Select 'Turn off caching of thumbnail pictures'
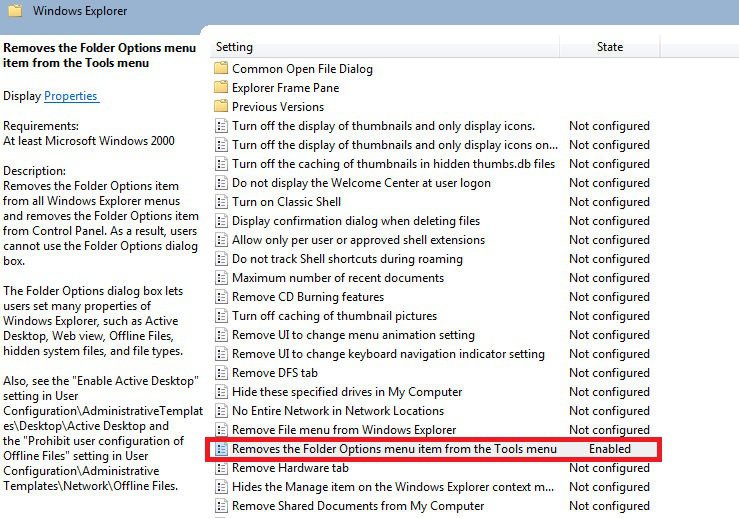The width and height of the screenshot is (739, 518). [x=334, y=316]
